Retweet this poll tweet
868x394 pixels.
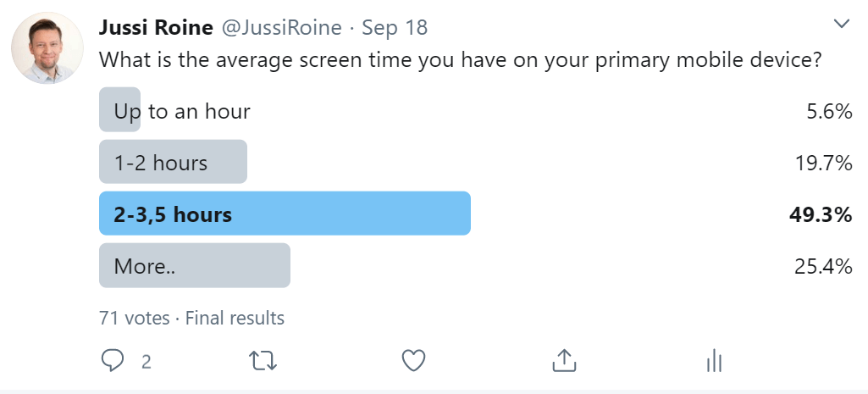[x=263, y=361]
